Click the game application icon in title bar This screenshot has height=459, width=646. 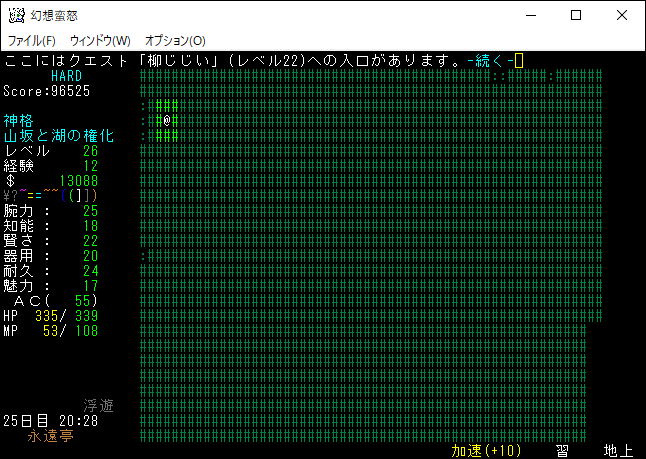(x=16, y=15)
